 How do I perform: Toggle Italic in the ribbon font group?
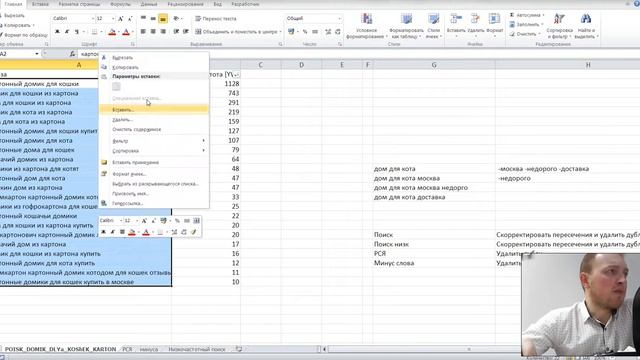pos(67,32)
